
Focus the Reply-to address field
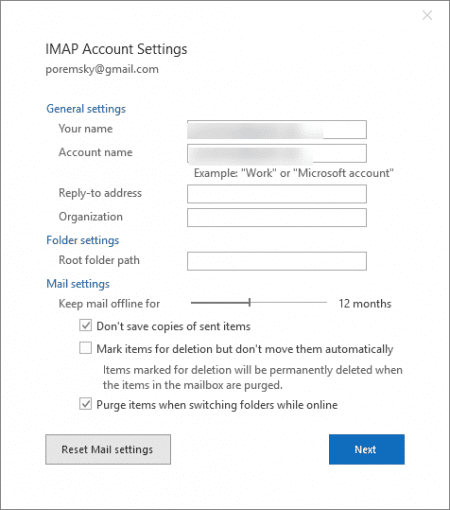pyautogui.click(x=277, y=194)
